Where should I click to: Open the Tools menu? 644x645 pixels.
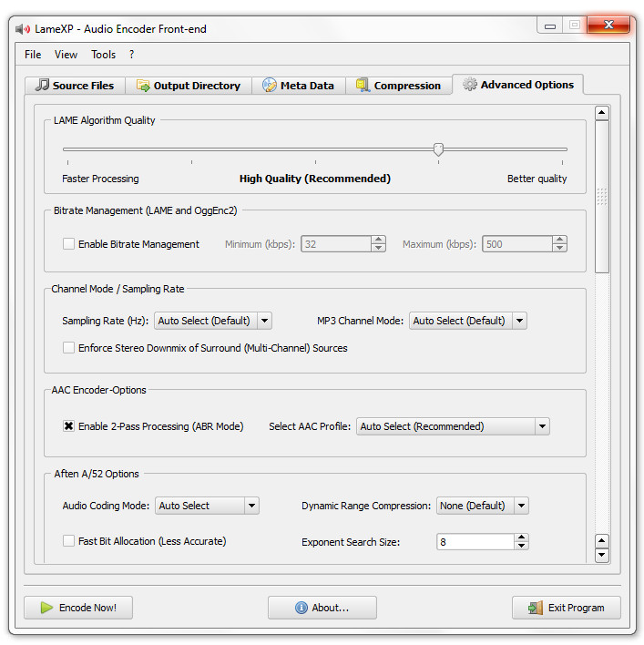[x=103, y=55]
